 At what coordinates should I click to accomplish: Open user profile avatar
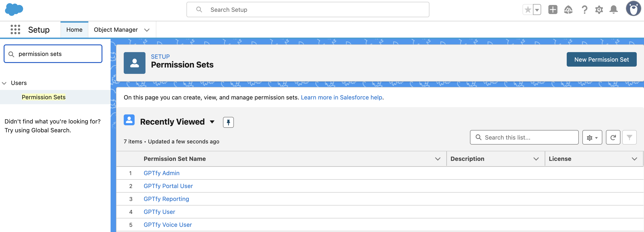point(633,9)
